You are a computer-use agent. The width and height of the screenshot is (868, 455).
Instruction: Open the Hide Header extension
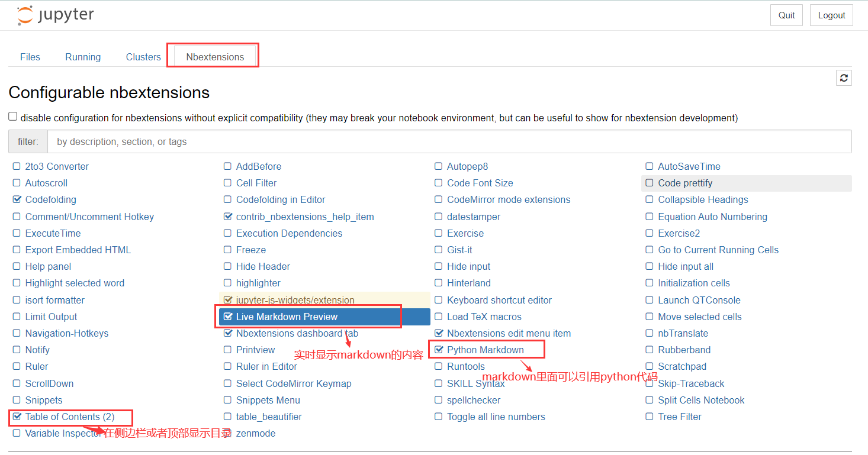coord(263,267)
